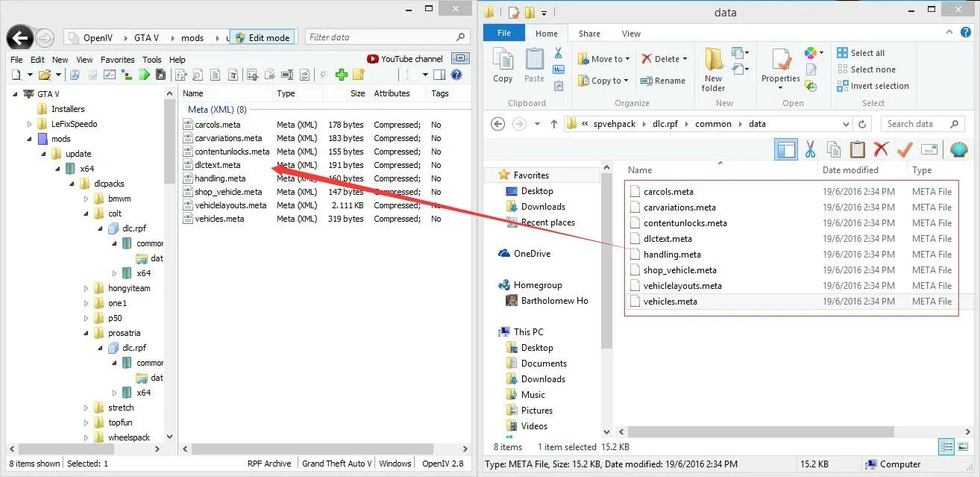Open OpenIV help via blue question icon
This screenshot has width=980, height=477.
pyautogui.click(x=456, y=75)
